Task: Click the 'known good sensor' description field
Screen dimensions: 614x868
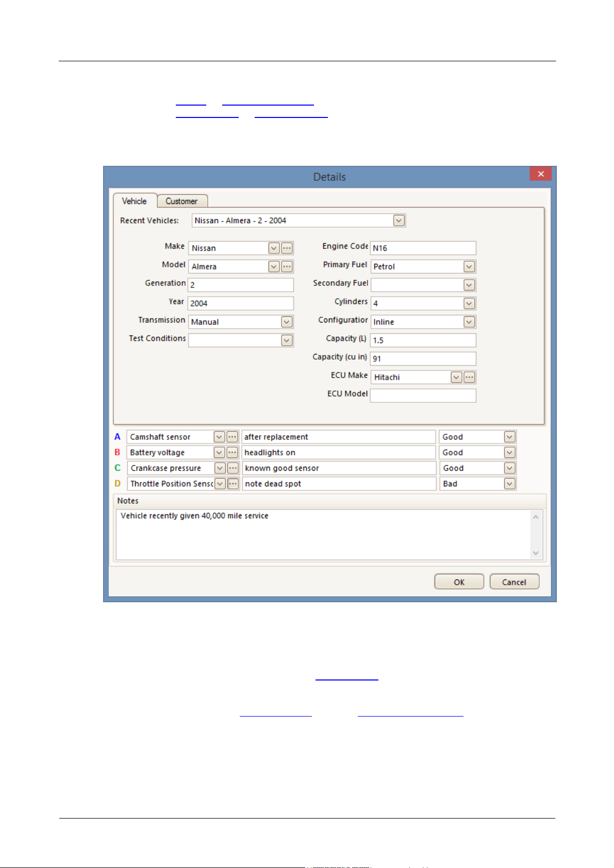Action: 339,468
